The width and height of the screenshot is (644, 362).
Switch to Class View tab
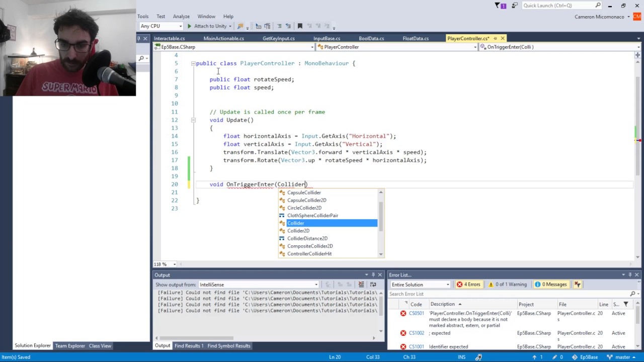pyautogui.click(x=100, y=346)
